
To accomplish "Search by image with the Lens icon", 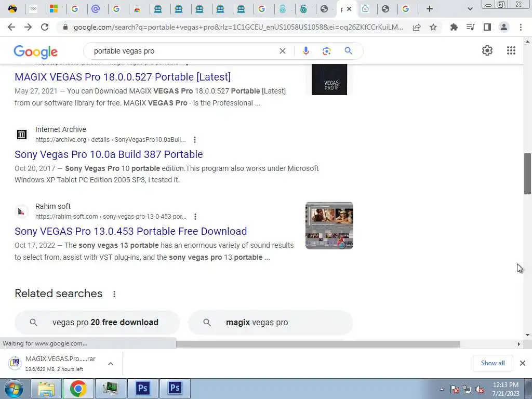I will (326, 51).
